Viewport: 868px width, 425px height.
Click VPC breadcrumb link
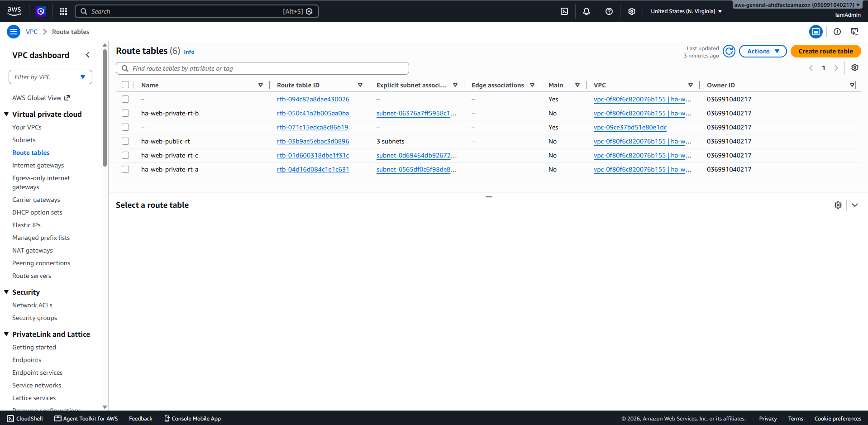pos(32,32)
